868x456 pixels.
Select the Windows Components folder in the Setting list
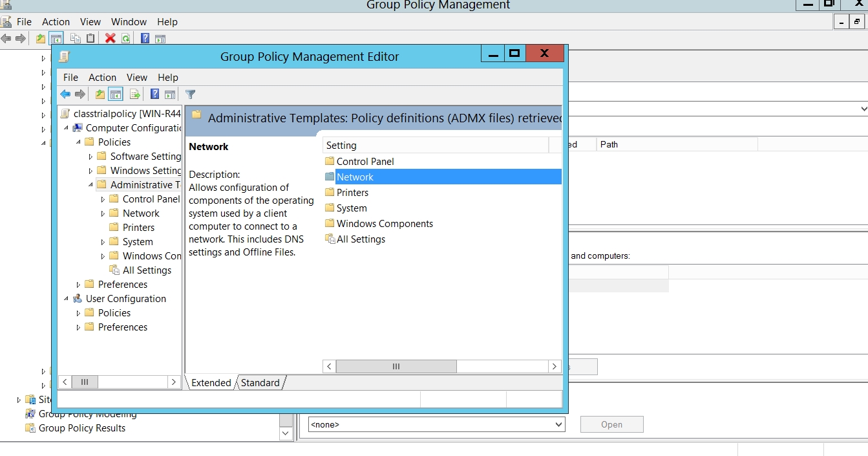click(385, 224)
